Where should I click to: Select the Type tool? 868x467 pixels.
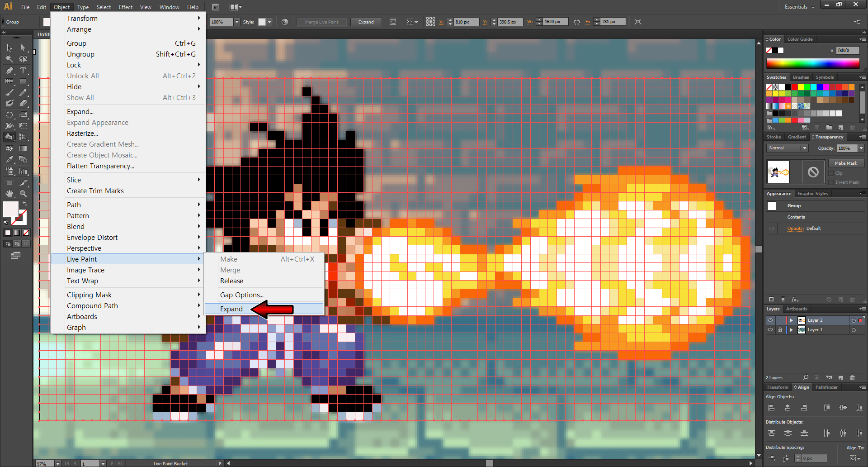click(x=23, y=70)
